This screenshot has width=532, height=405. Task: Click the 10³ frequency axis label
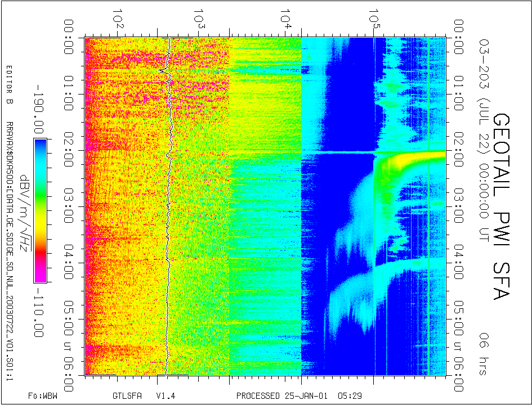pyautogui.click(x=199, y=19)
